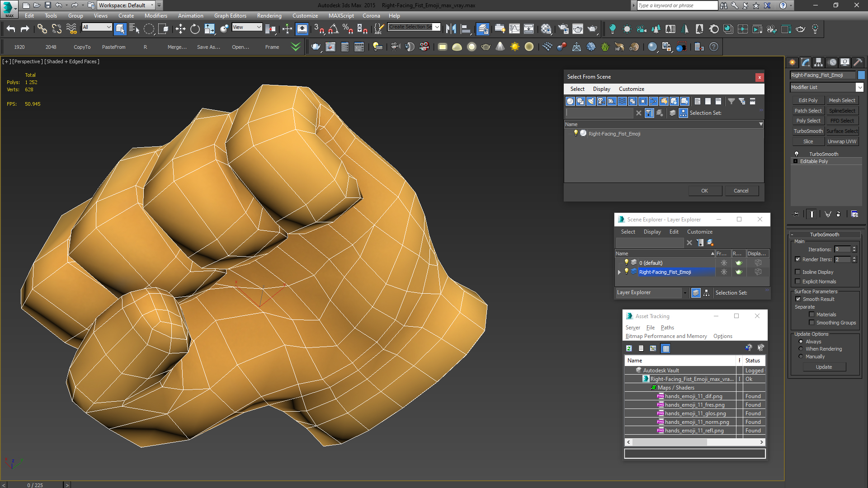Open the Material Editor icon
The image size is (868, 488).
pyautogui.click(x=546, y=29)
